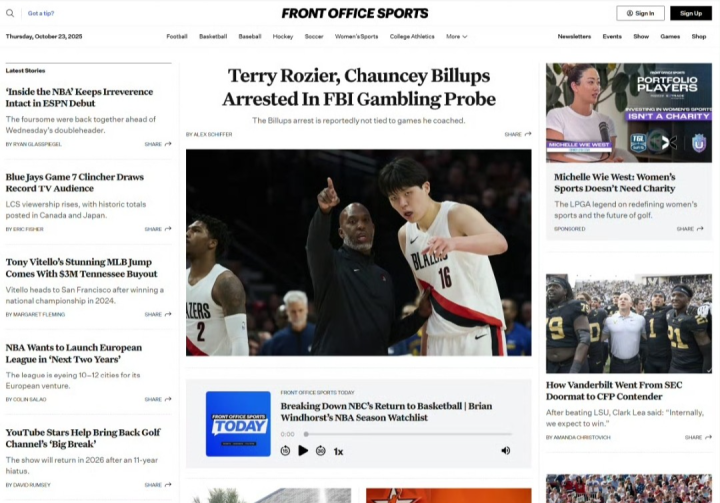
Task: Open Breaking Down NBC's Return to Basketball episode
Action: pos(386,412)
